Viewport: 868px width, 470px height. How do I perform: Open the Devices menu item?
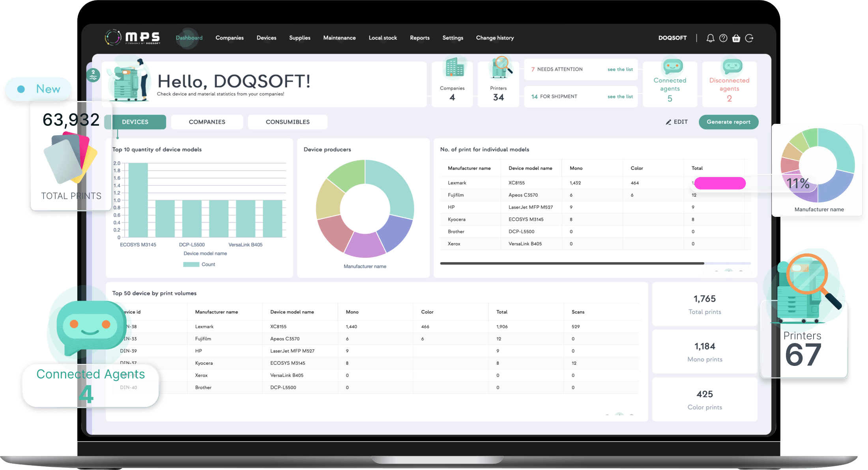click(266, 38)
